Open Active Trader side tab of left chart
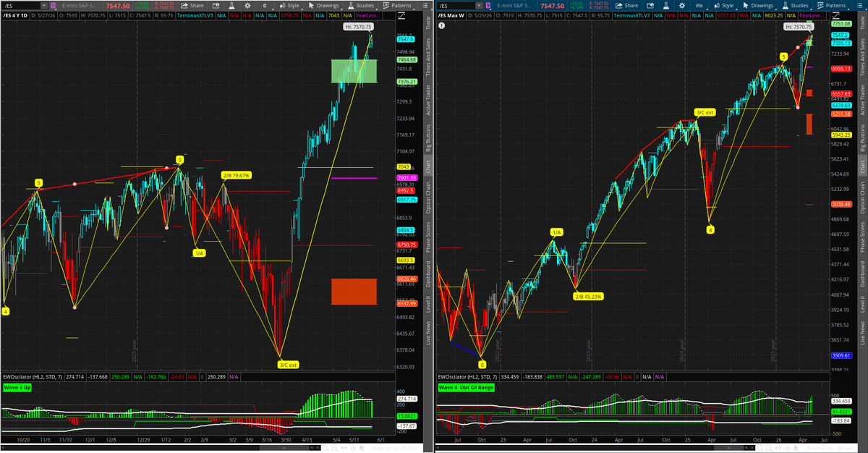868x453 pixels. click(427, 99)
